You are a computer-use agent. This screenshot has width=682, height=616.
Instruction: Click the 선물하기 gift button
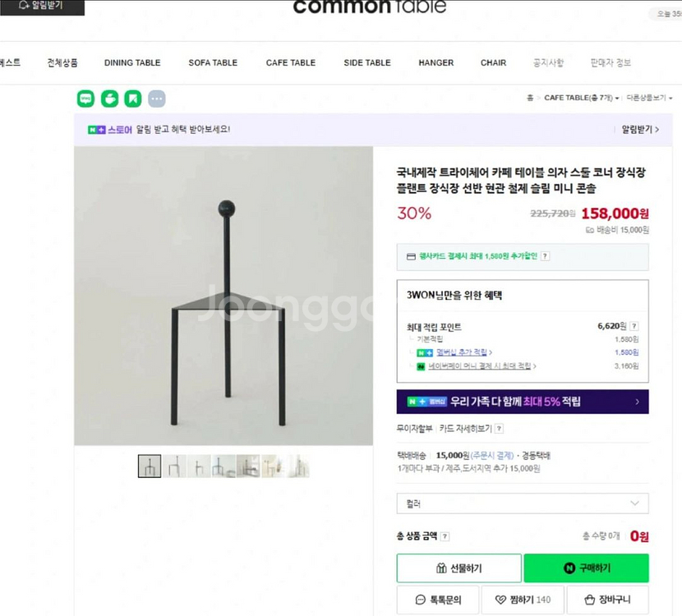click(x=459, y=568)
